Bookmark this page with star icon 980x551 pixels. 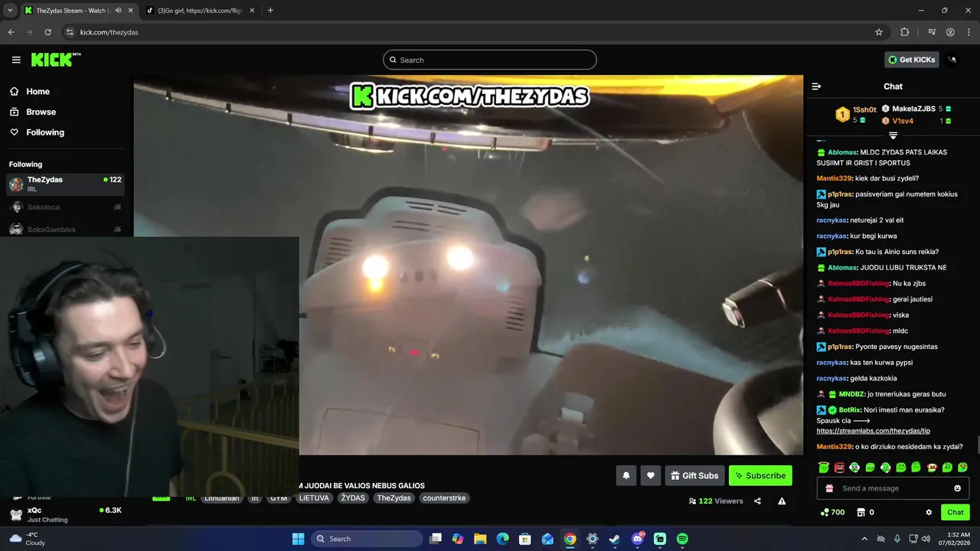pos(879,32)
